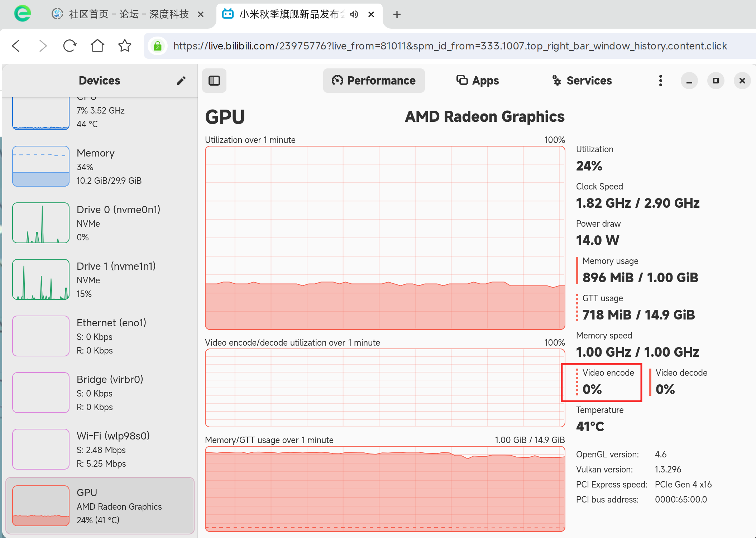Go back in the browser
Viewport: 756px width, 538px height.
(16, 46)
